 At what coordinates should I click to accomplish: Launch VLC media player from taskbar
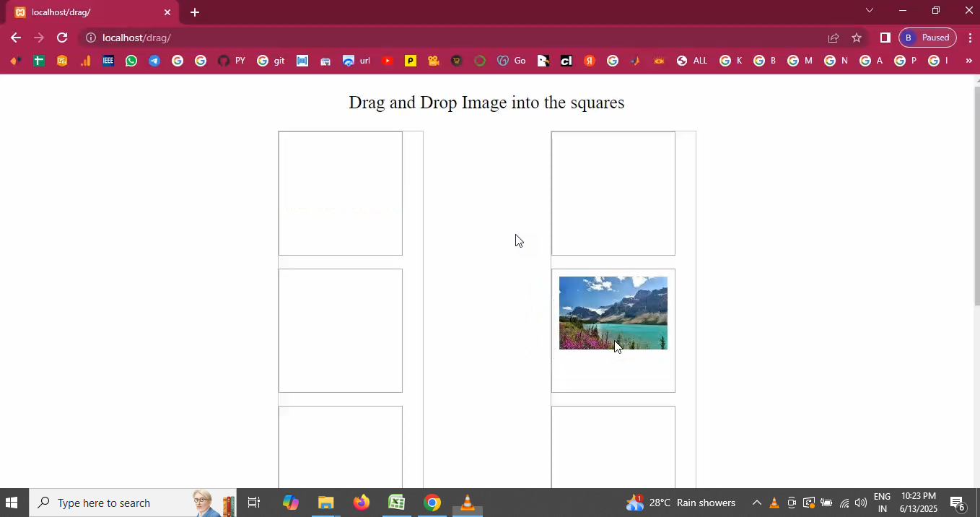coord(468,503)
